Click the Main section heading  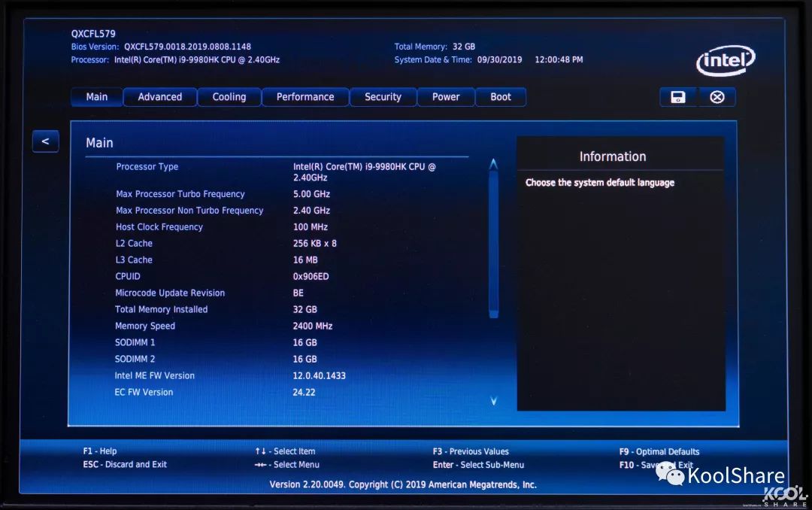[x=99, y=142]
